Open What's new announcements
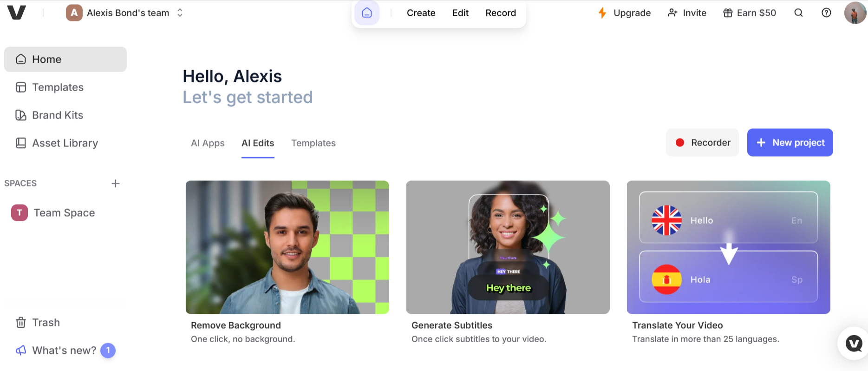The height and width of the screenshot is (371, 868). coord(64,351)
